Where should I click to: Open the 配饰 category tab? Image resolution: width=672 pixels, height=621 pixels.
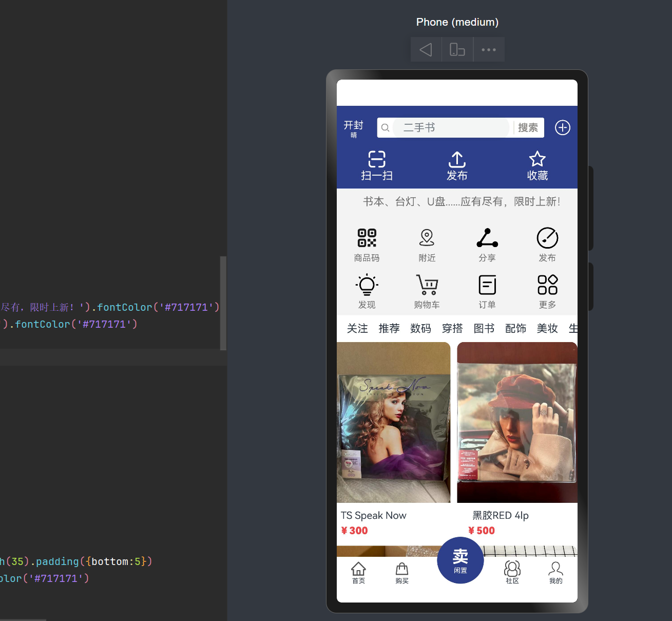[x=516, y=328]
